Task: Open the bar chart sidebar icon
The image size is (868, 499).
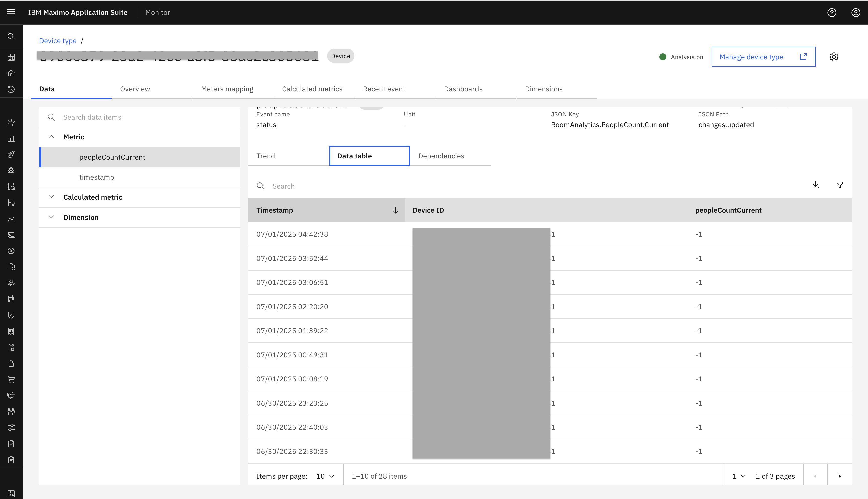Action: click(11, 138)
